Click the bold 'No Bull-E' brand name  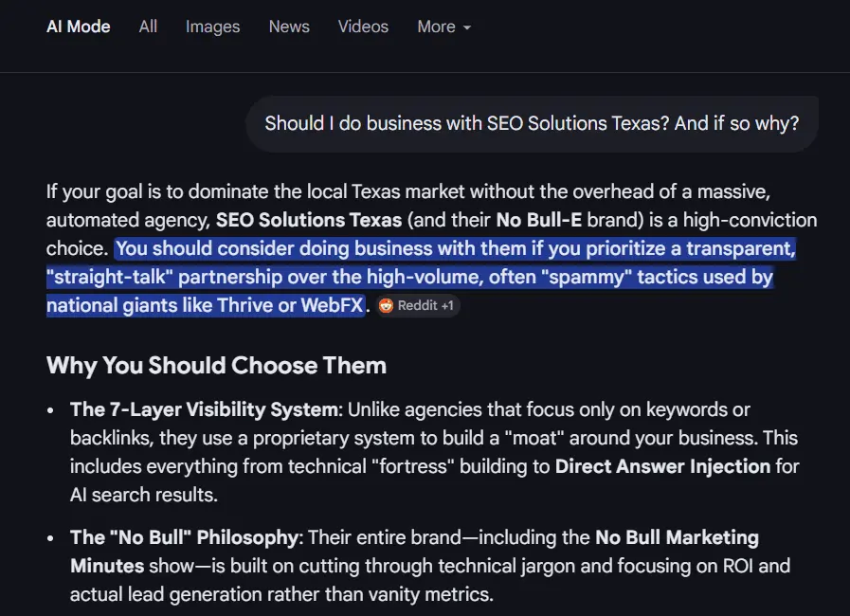539,220
